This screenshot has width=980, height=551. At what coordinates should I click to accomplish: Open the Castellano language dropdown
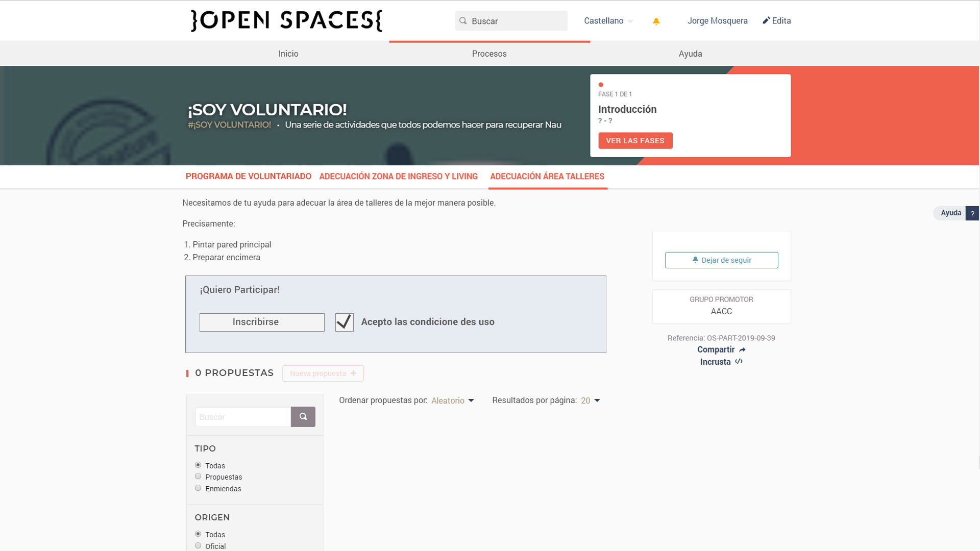pos(608,21)
